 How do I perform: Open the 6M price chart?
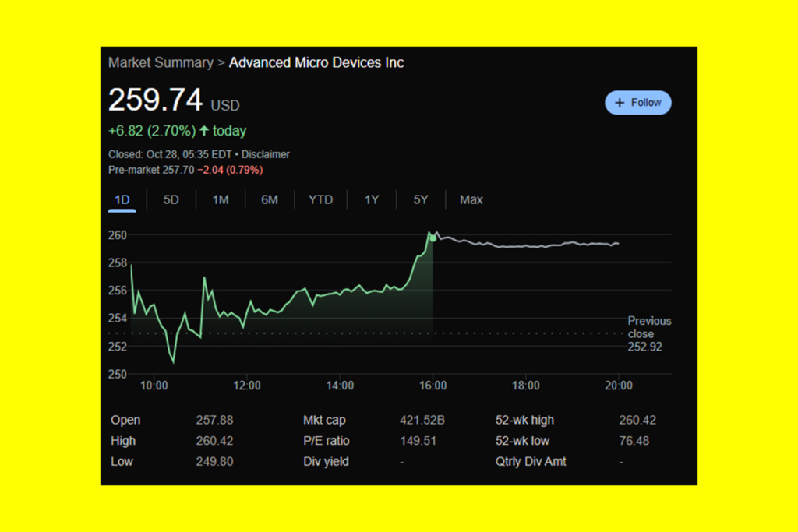(x=270, y=199)
